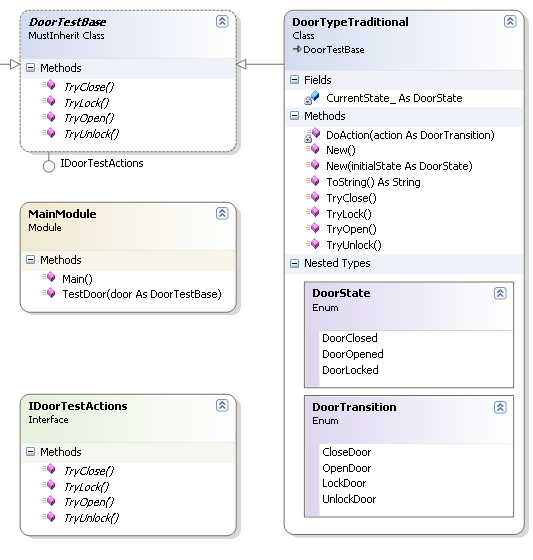Select CurrentState_ As DoorState field
This screenshot has width=533, height=560.
(394, 98)
